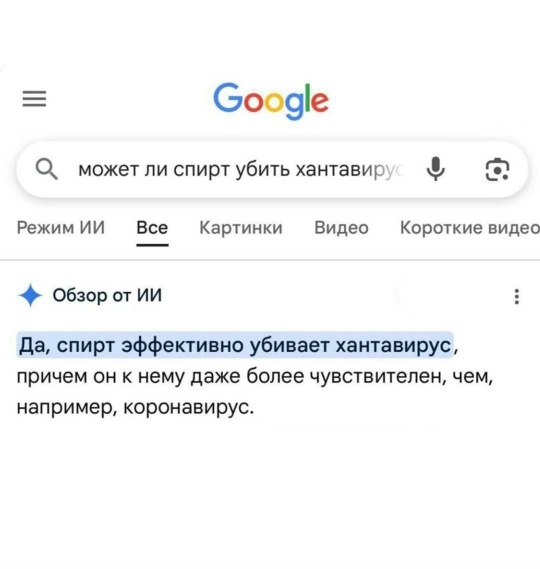Image resolution: width=540 pixels, height=569 pixels.
Task: Click the word например in the answer
Action: point(67,408)
